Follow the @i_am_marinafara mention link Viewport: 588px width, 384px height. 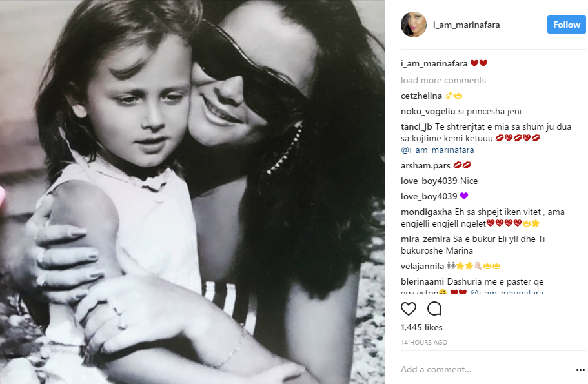pos(437,150)
